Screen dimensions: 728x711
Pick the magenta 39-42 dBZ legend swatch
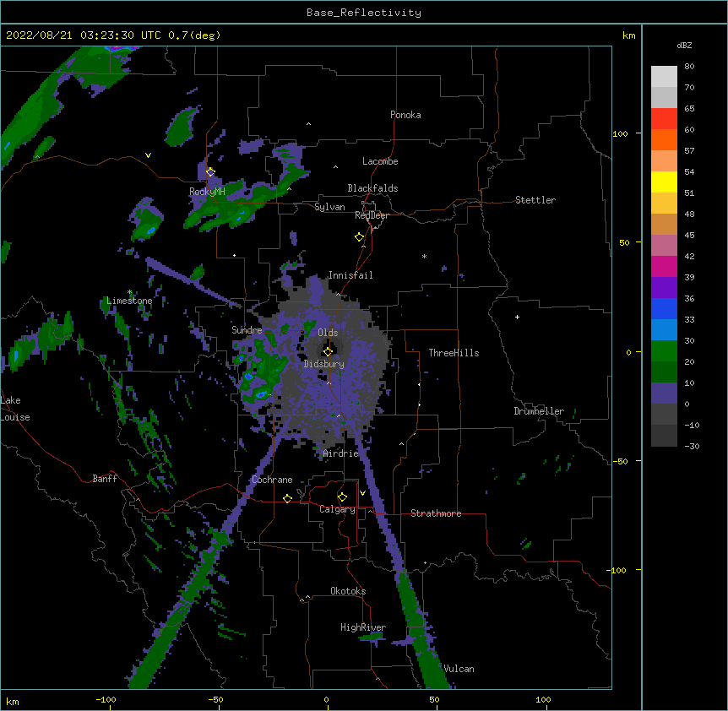pyautogui.click(x=664, y=266)
